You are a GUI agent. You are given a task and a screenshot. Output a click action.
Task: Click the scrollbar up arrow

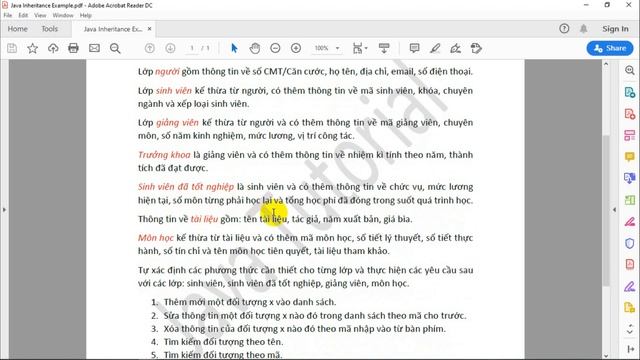[606, 64]
